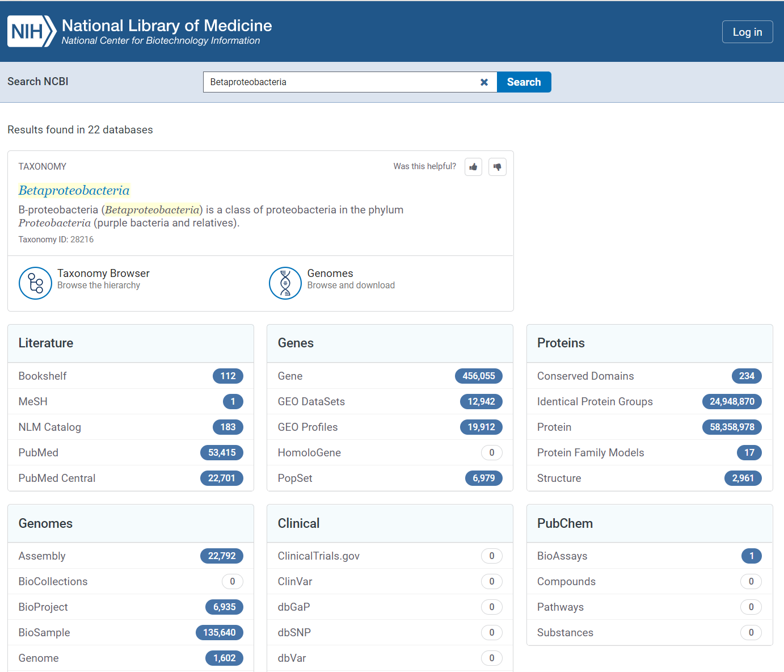Image resolution: width=784 pixels, height=672 pixels.
Task: Open dbGaP results
Action: coord(390,607)
